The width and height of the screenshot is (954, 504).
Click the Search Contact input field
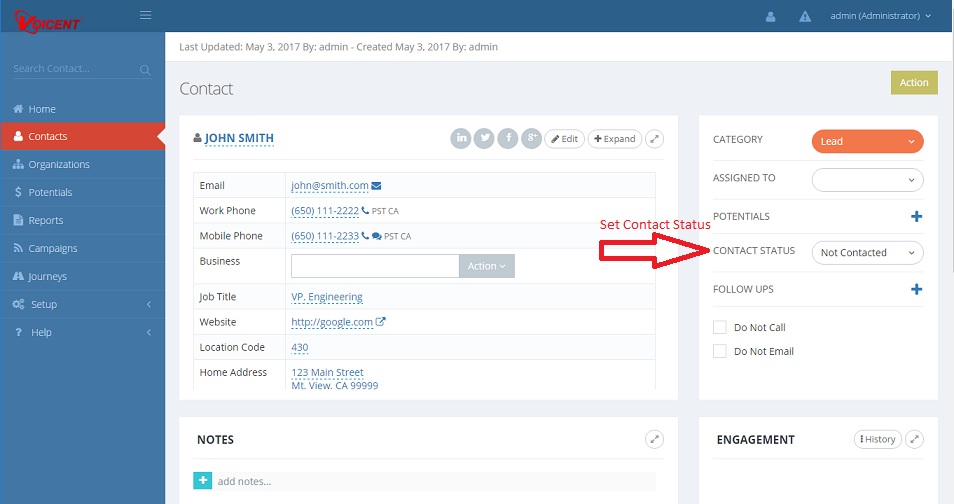pos(74,69)
